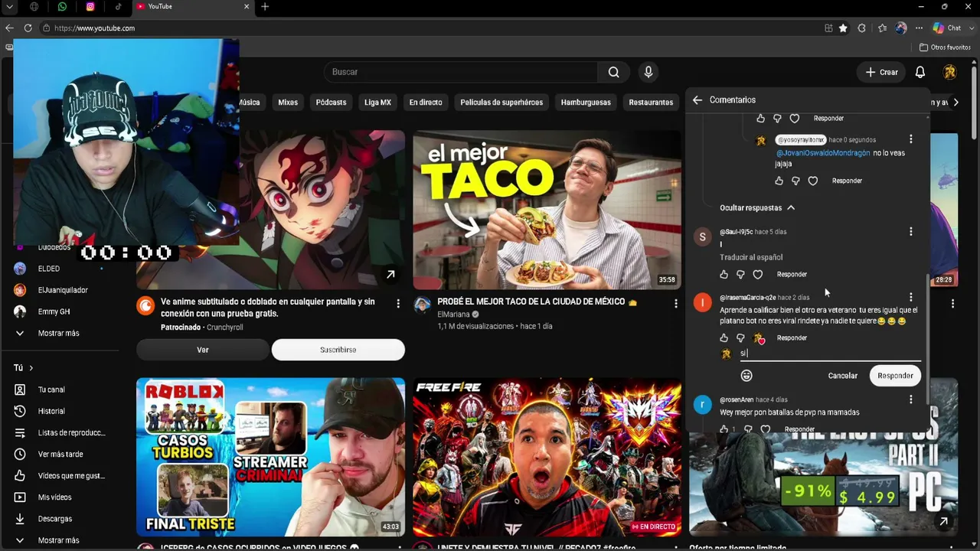Reload the page with refresh button

[28, 28]
